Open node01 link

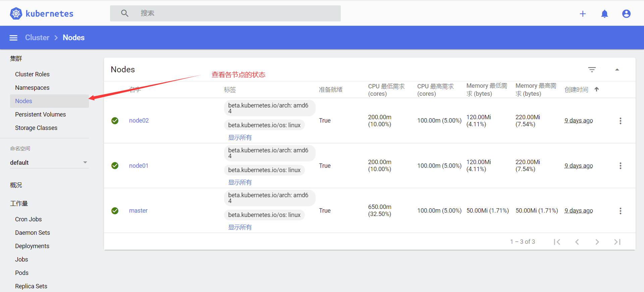[139, 166]
